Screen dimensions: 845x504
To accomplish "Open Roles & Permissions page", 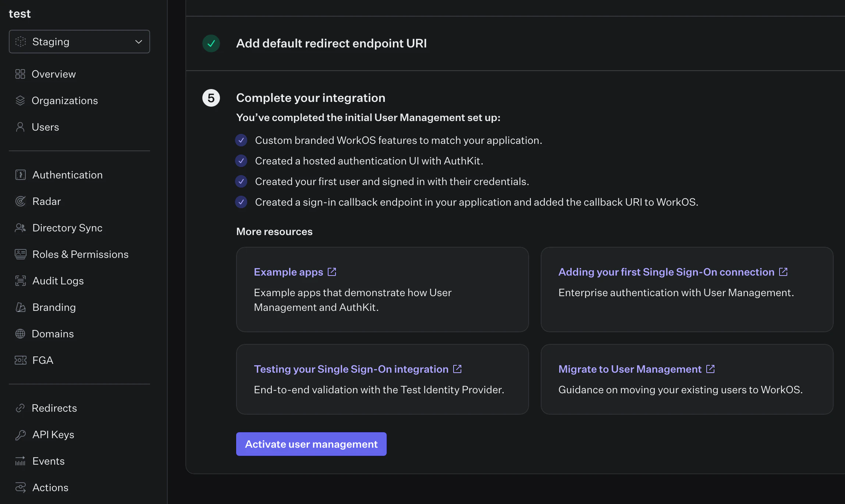I will [x=80, y=254].
